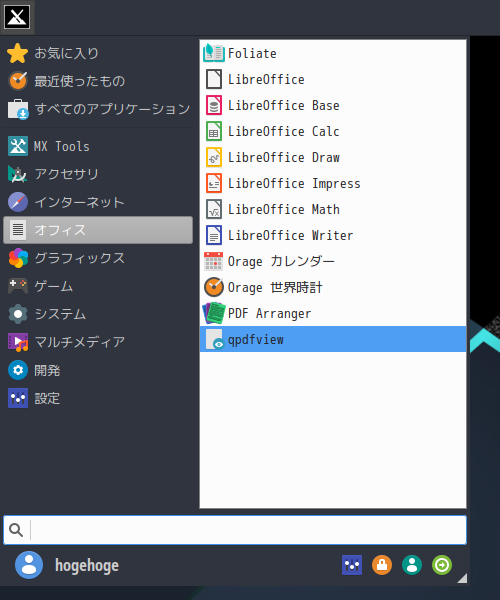Click the hogehoge user avatar
The height and width of the screenshot is (600, 500).
tap(29, 565)
